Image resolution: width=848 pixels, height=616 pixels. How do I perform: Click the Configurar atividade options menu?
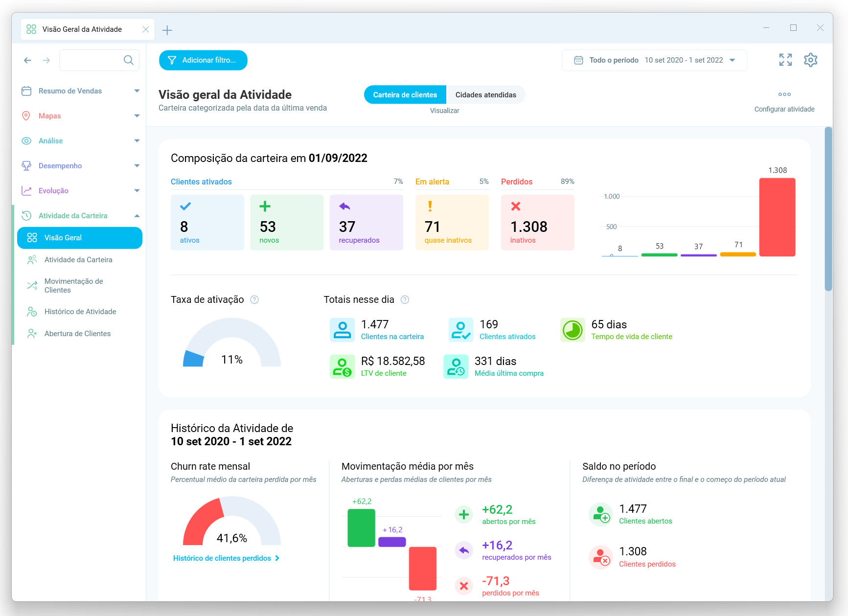[784, 94]
